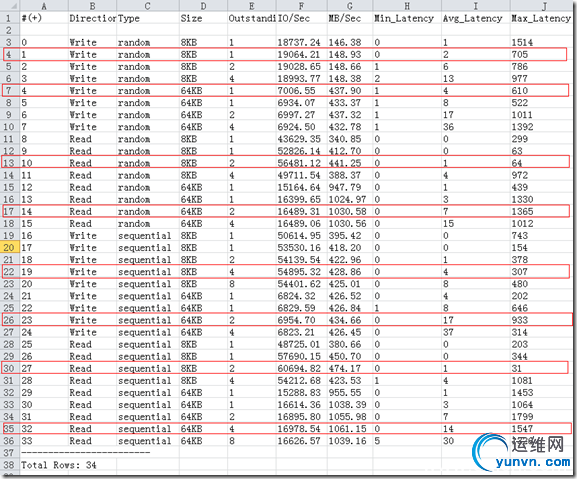Click cell with MB/Sec 1061.15
The image size is (577, 479).
(350, 429)
